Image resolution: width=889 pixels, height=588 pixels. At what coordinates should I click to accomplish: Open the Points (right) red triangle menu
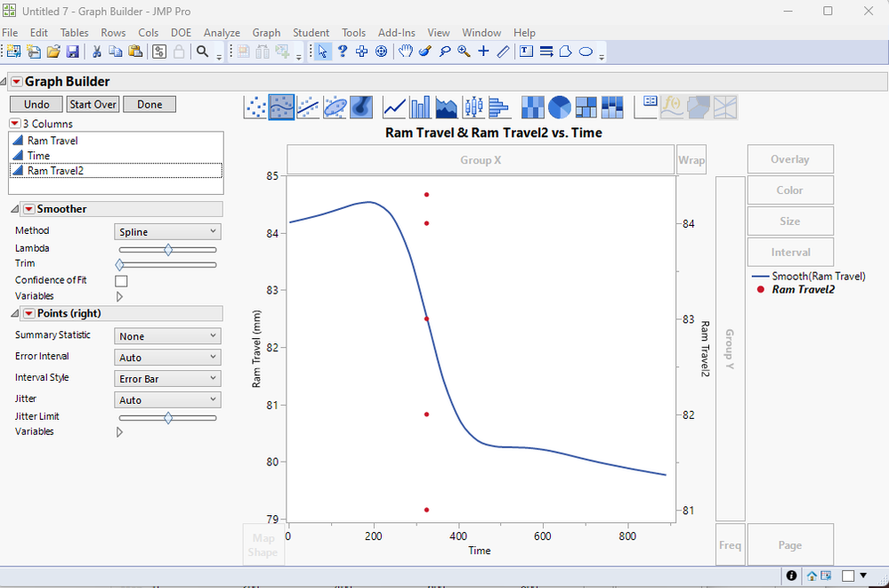[x=28, y=313]
